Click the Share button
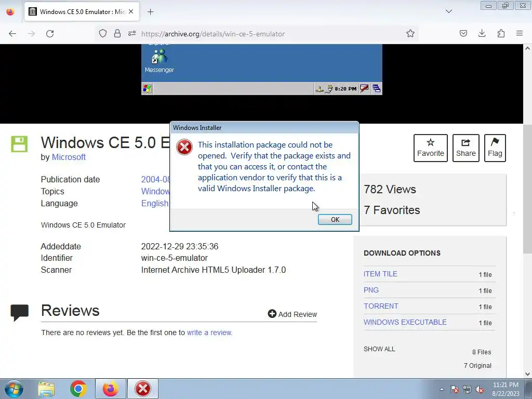 click(466, 148)
